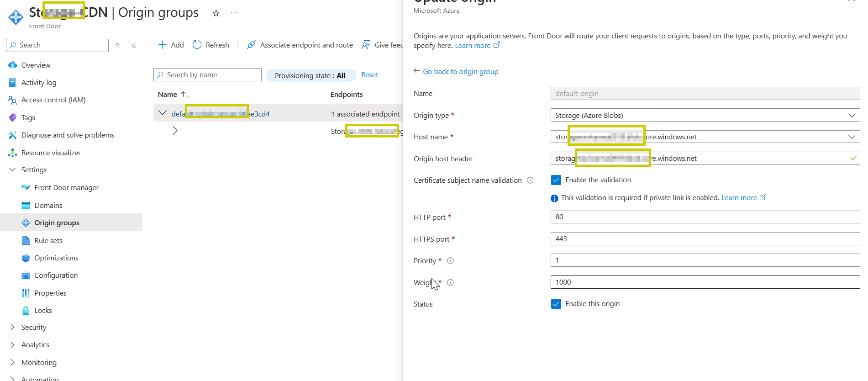Toggle Enable the validation checkbox
This screenshot has width=868, height=381.
pos(556,180)
